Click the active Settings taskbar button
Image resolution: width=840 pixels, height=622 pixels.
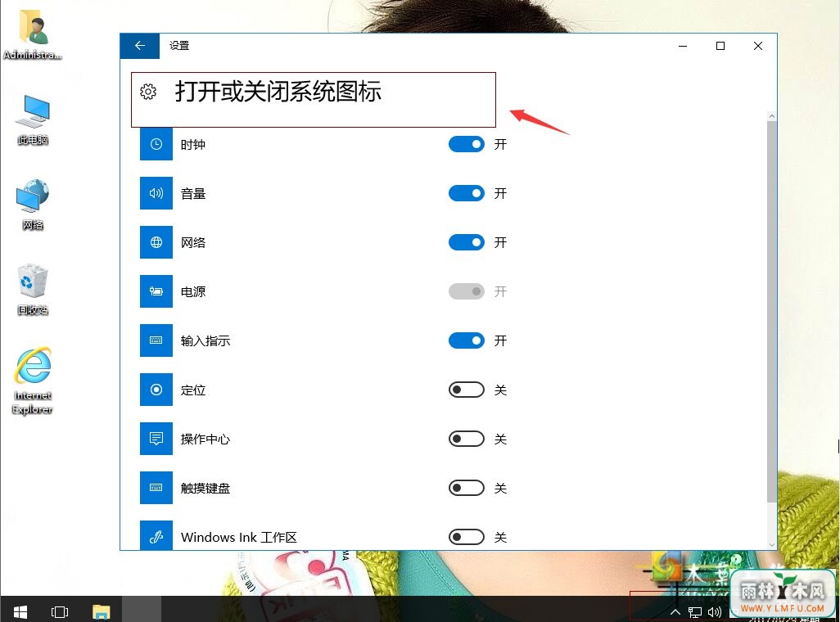click(142, 610)
